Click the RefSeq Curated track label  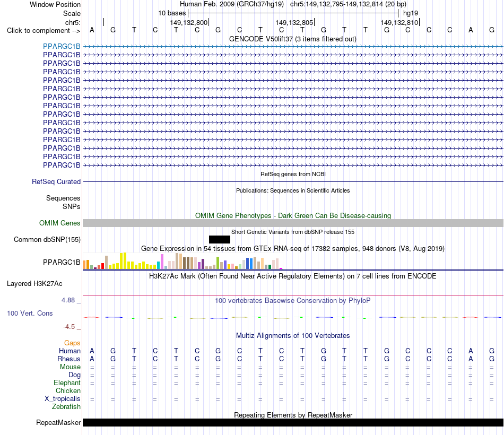pyautogui.click(x=56, y=181)
